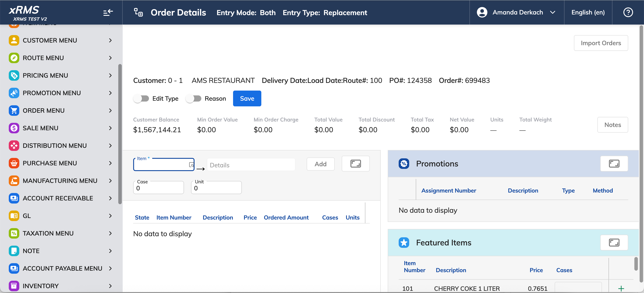This screenshot has width=644, height=293.
Task: Sort by Item Number column header
Action: 174,217
